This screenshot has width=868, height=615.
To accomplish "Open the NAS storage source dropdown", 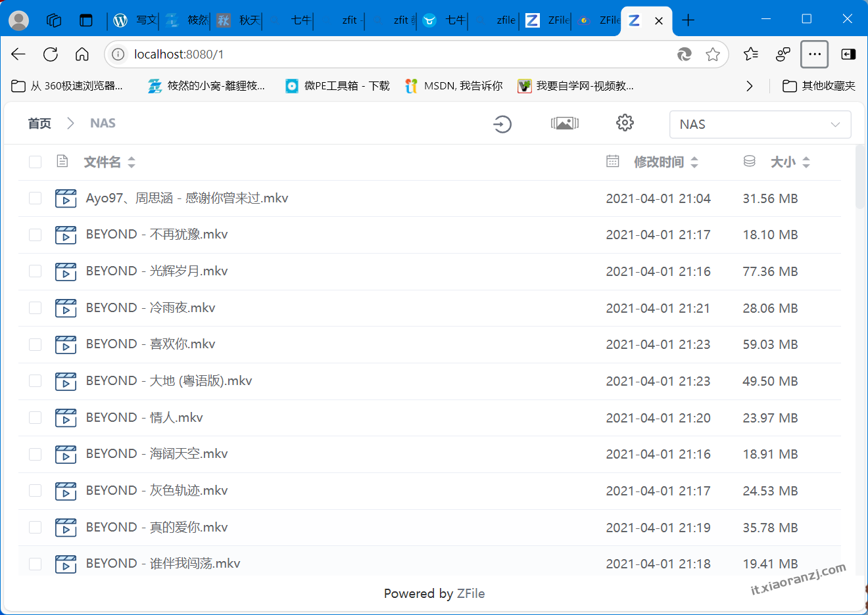I will point(760,124).
